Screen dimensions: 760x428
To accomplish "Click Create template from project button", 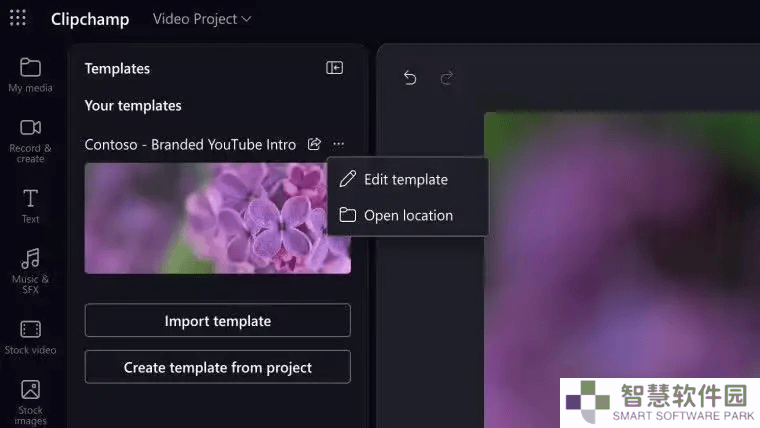I will [218, 367].
